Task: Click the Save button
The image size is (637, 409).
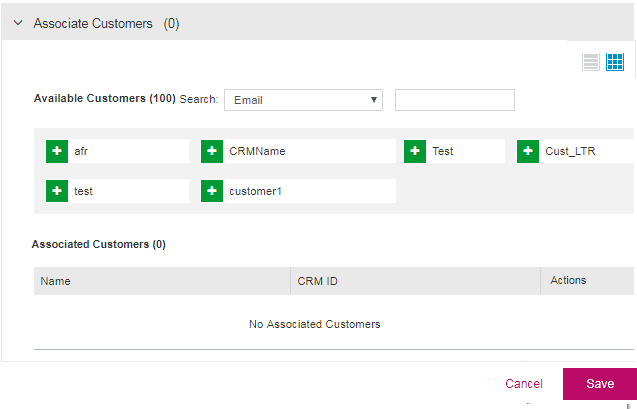Action: point(599,384)
